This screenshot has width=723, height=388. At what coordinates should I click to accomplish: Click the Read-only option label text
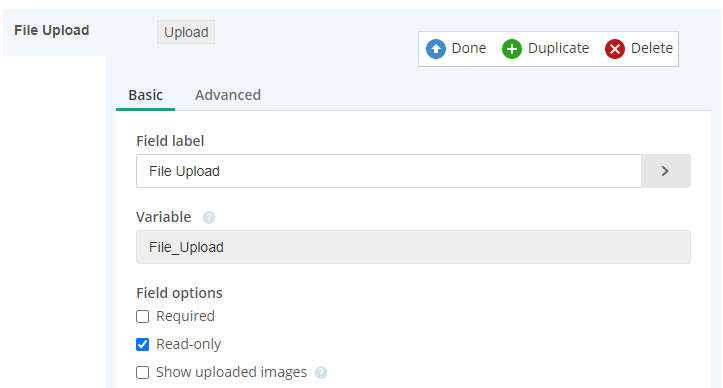[189, 344]
